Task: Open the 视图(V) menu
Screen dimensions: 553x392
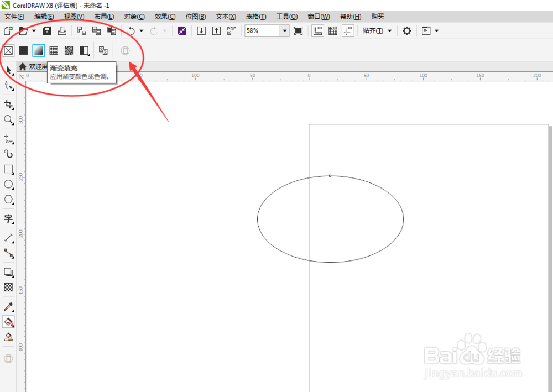Action: click(74, 17)
